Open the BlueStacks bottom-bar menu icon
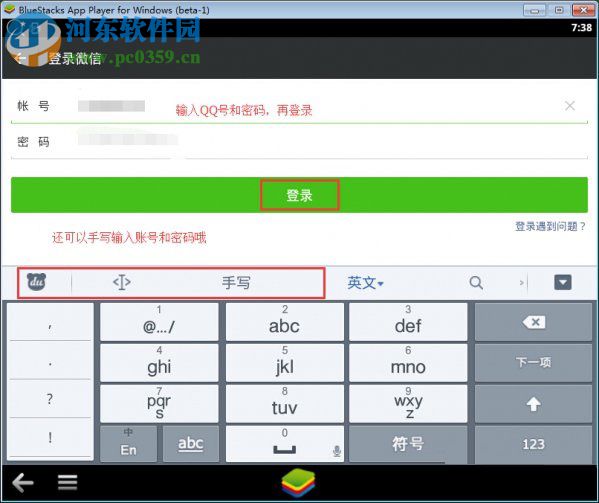 point(68,482)
